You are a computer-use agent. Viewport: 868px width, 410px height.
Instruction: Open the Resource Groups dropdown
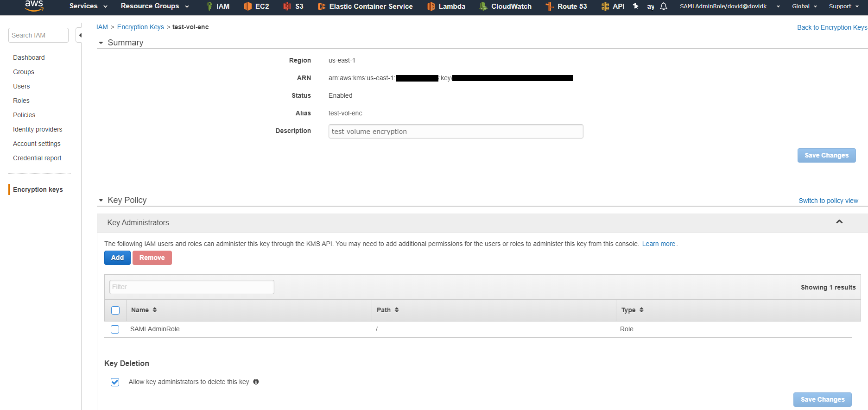pyautogui.click(x=155, y=6)
